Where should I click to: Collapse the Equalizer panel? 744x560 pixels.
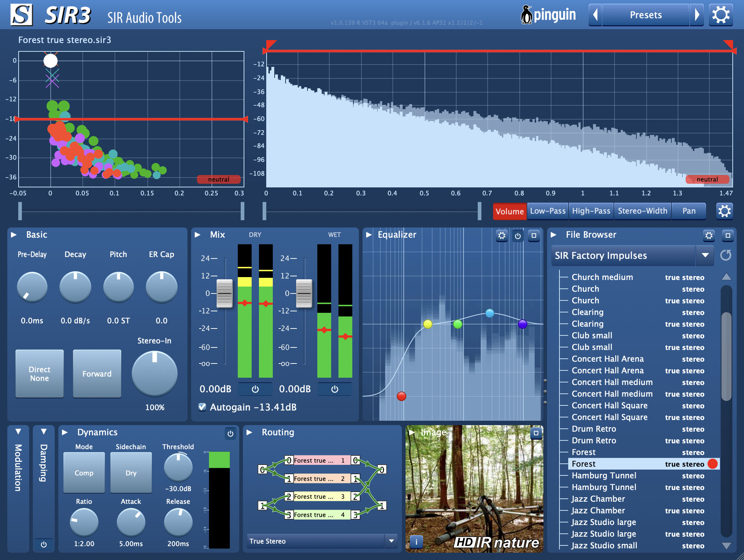(x=369, y=235)
